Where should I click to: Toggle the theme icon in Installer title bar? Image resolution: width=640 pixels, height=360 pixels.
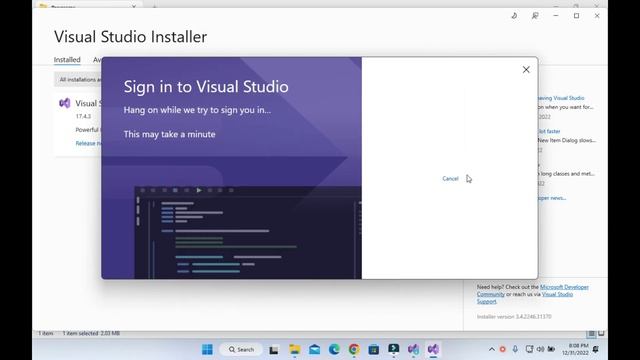[x=514, y=16]
